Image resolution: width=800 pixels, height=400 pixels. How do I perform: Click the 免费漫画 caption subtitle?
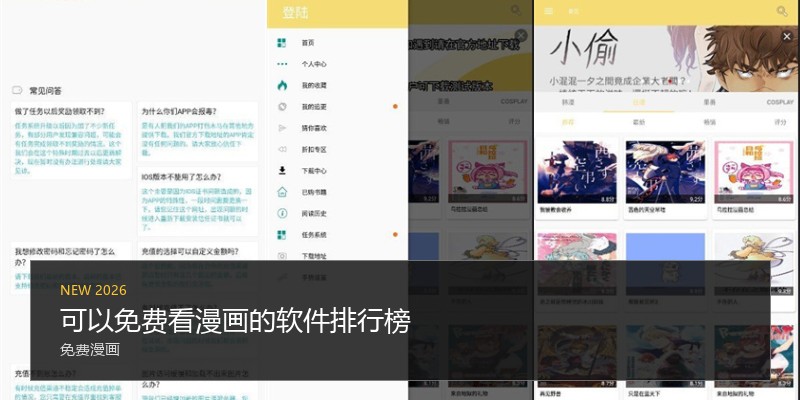pos(90,350)
